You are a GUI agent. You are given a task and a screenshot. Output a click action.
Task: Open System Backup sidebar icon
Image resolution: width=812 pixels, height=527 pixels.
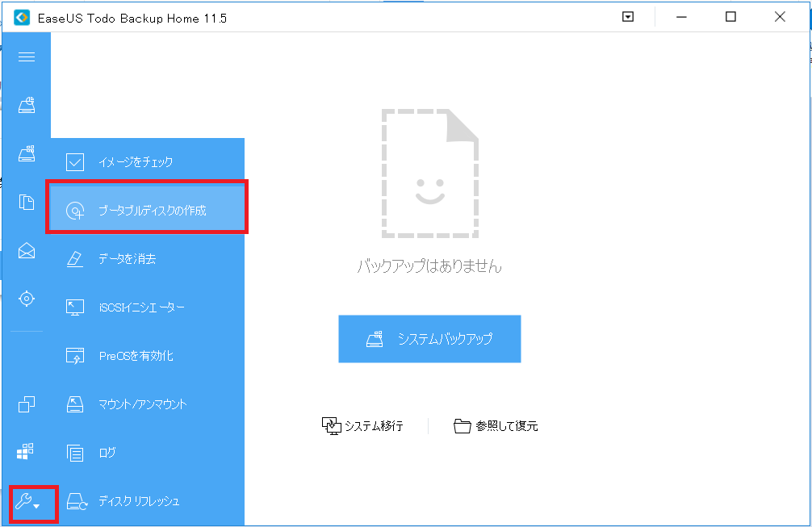coord(27,153)
